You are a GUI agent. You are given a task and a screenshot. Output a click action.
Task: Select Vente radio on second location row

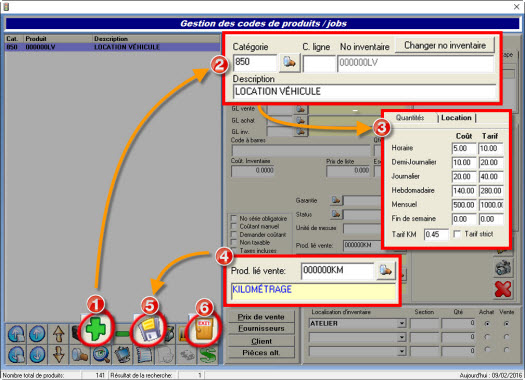(507, 337)
